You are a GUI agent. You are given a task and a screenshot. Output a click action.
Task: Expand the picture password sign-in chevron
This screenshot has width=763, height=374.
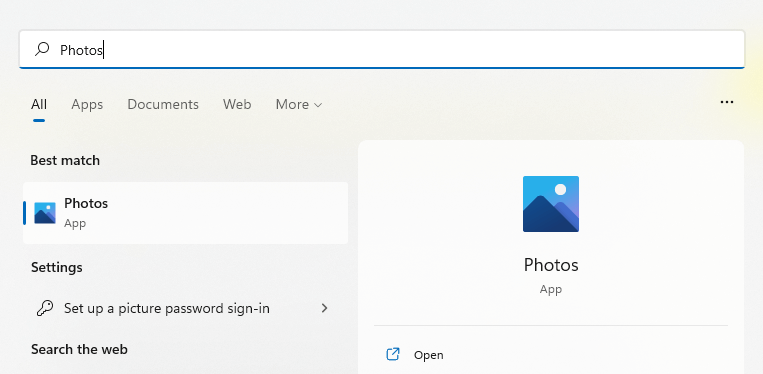click(325, 308)
